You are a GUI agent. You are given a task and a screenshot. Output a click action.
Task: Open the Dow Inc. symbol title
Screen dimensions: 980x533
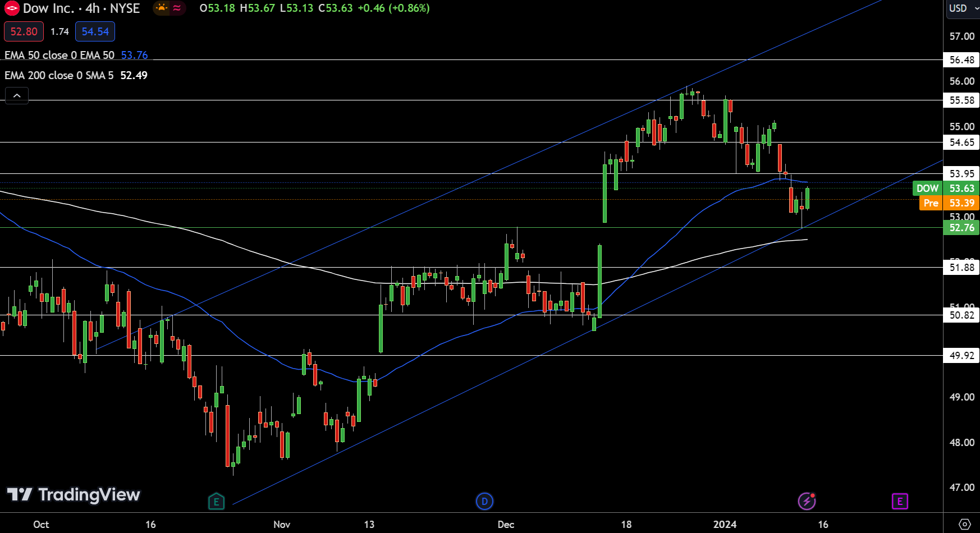[81, 8]
